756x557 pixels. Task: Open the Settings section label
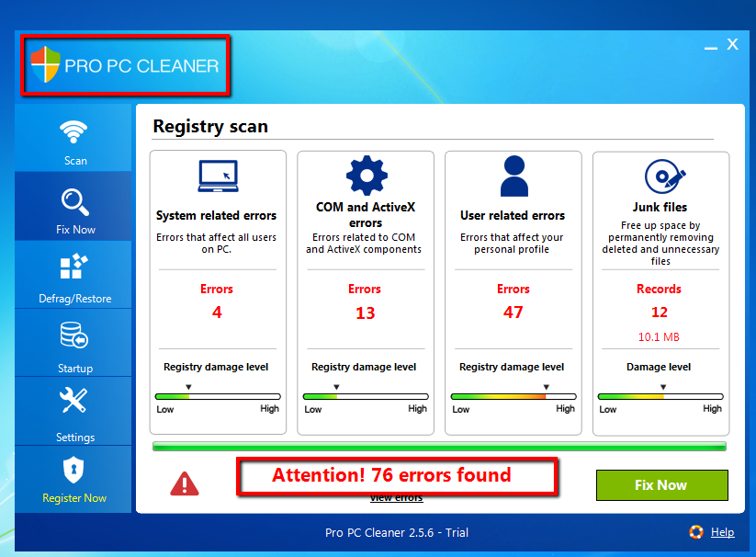click(75, 438)
